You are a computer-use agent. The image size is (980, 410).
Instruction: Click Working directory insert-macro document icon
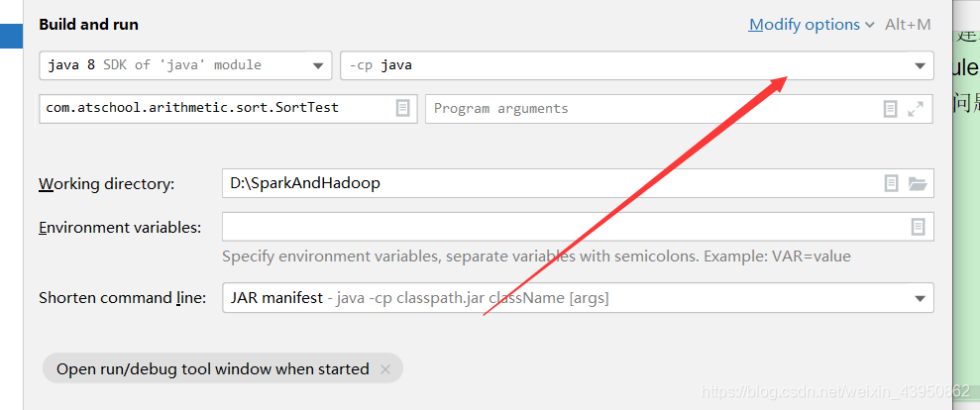click(891, 183)
